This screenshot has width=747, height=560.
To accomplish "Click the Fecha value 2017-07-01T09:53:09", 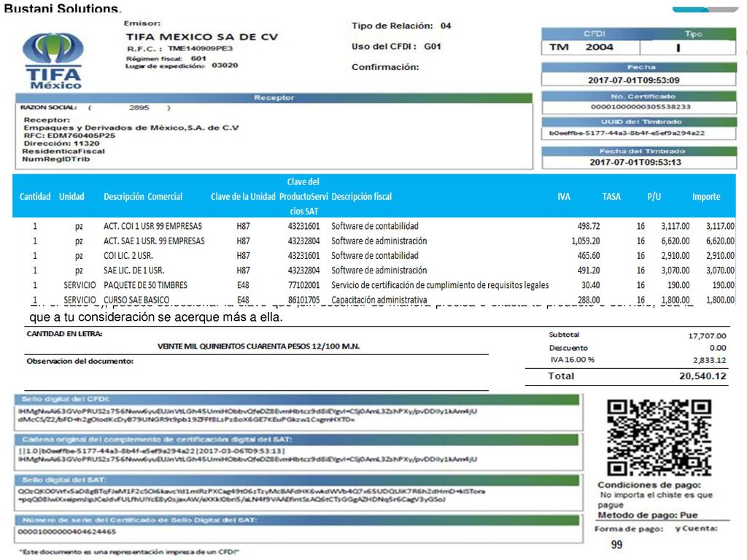I will 634,80.
